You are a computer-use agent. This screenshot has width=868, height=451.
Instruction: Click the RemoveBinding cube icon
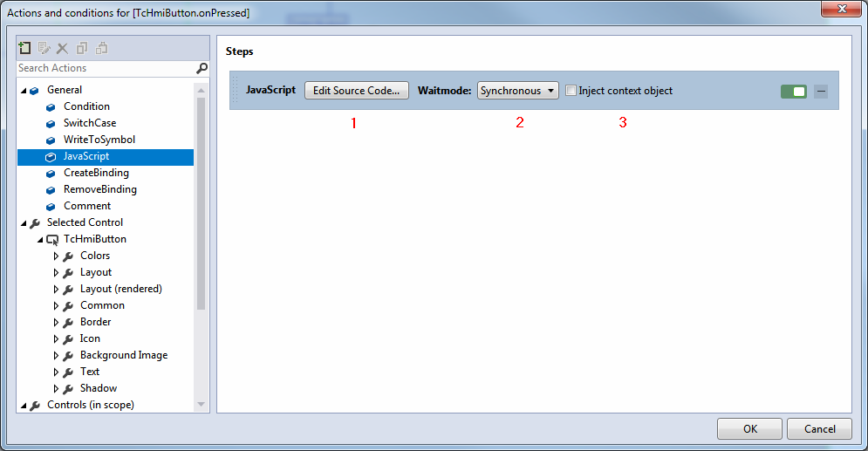coord(51,190)
